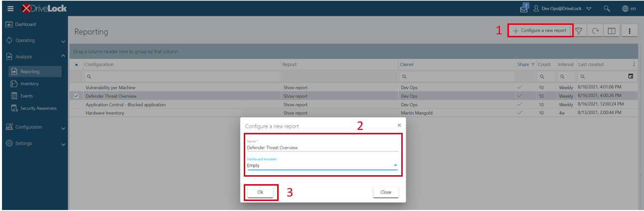Image resolution: width=644 pixels, height=211 pixels.
Task: Click Configure a new report button
Action: tap(540, 30)
